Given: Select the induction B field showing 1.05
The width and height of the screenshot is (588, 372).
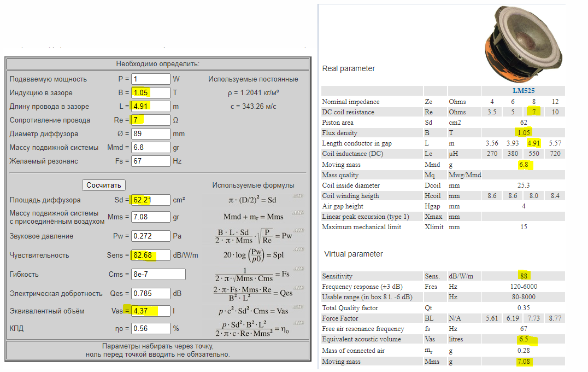Looking at the screenshot, I should (x=151, y=92).
